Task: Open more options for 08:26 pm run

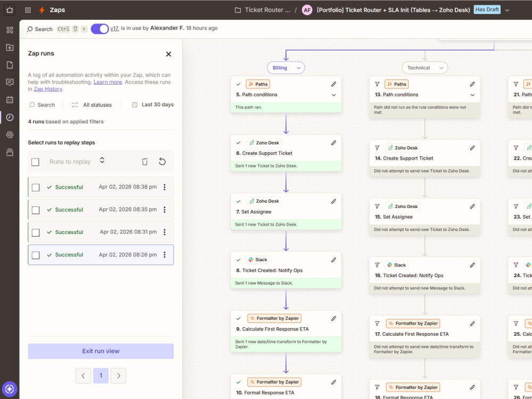Action: [164, 254]
